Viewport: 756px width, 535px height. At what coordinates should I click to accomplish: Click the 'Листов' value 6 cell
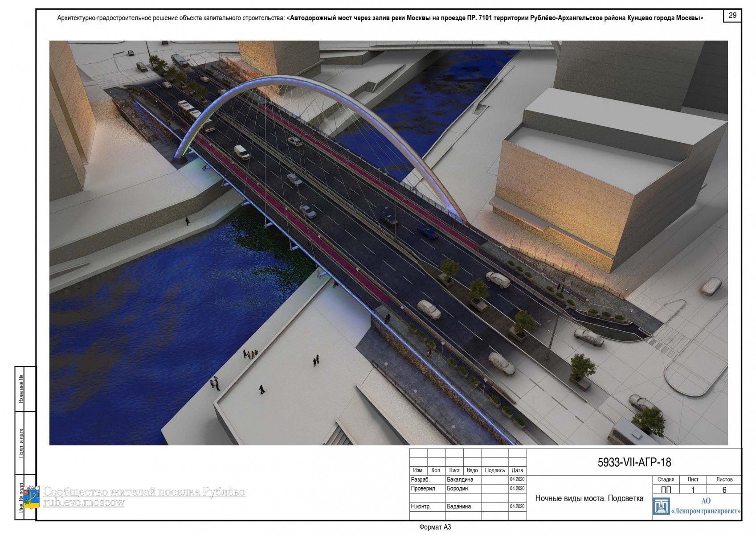click(724, 490)
